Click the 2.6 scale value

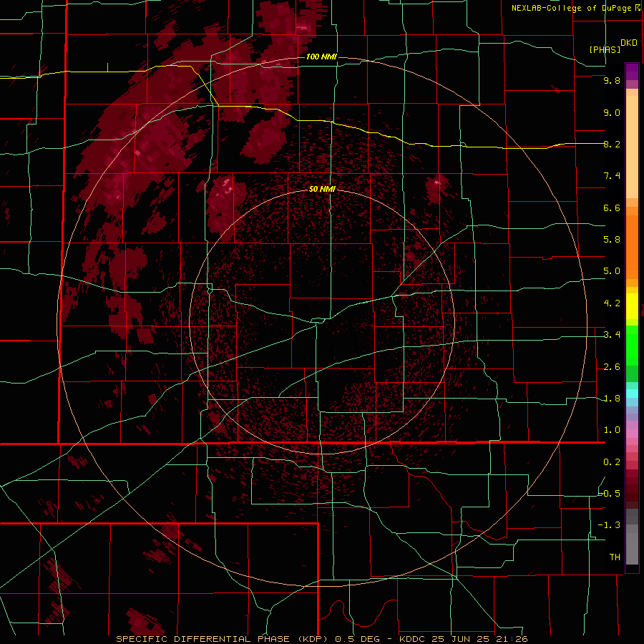[x=612, y=367]
